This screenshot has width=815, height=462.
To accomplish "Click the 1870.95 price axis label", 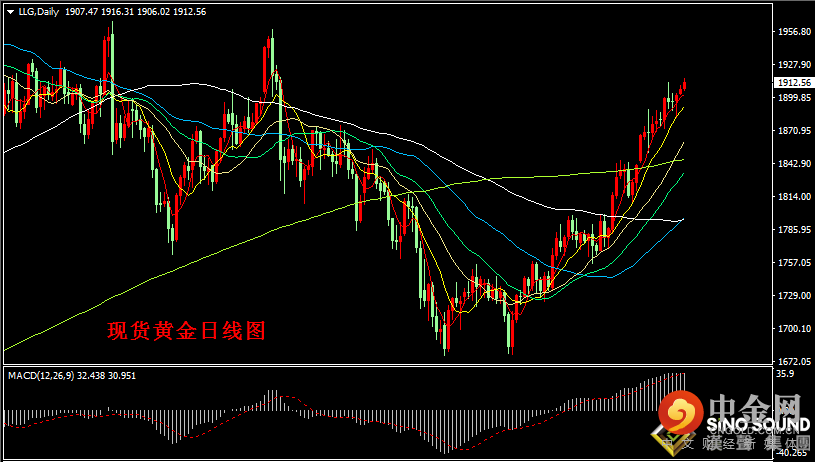I will (794, 130).
